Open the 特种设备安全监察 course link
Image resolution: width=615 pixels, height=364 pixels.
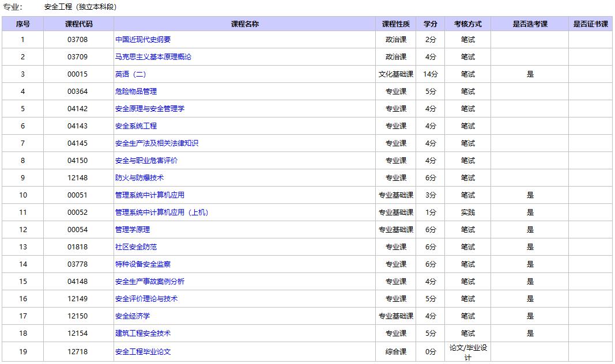point(143,264)
